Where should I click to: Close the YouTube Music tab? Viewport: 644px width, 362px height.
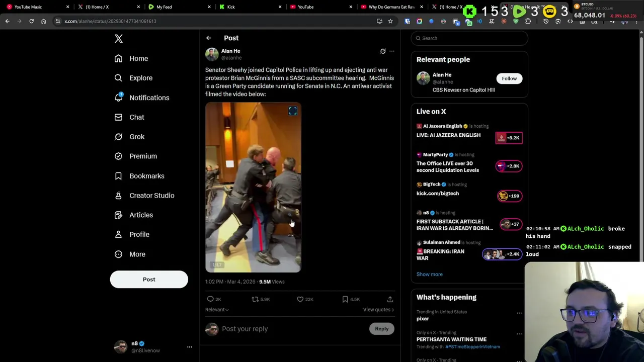[x=67, y=7]
